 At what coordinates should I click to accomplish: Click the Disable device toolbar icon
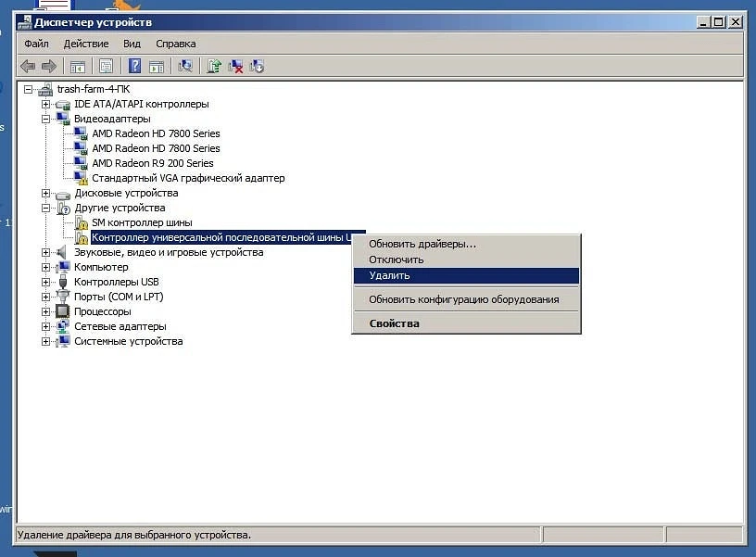click(x=257, y=66)
